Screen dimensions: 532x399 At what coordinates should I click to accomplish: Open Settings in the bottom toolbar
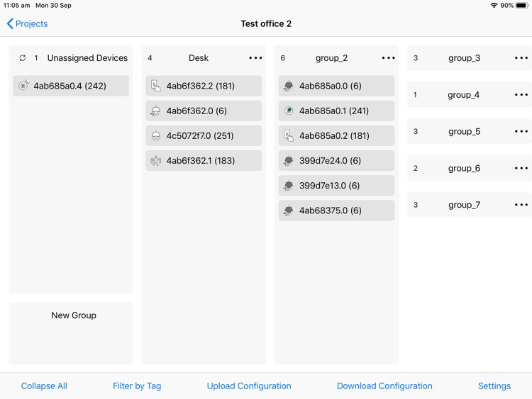[x=494, y=386]
